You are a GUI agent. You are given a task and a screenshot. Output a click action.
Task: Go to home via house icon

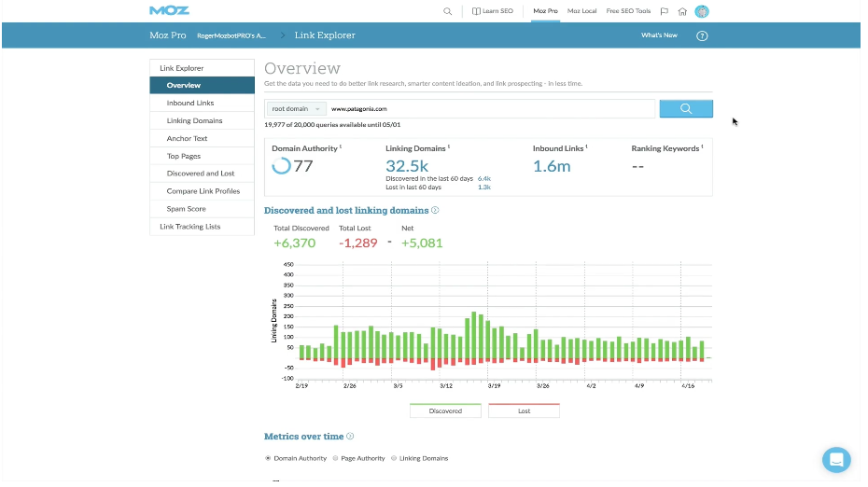pyautogui.click(x=682, y=11)
